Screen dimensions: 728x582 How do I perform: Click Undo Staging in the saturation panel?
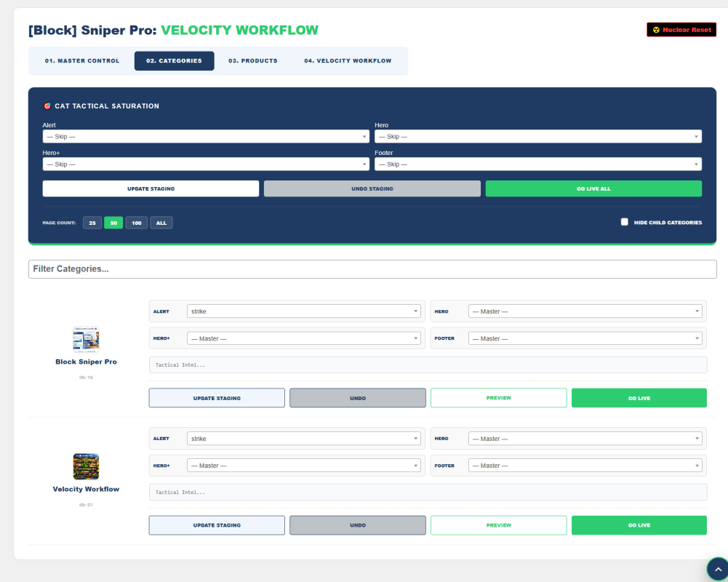click(372, 188)
